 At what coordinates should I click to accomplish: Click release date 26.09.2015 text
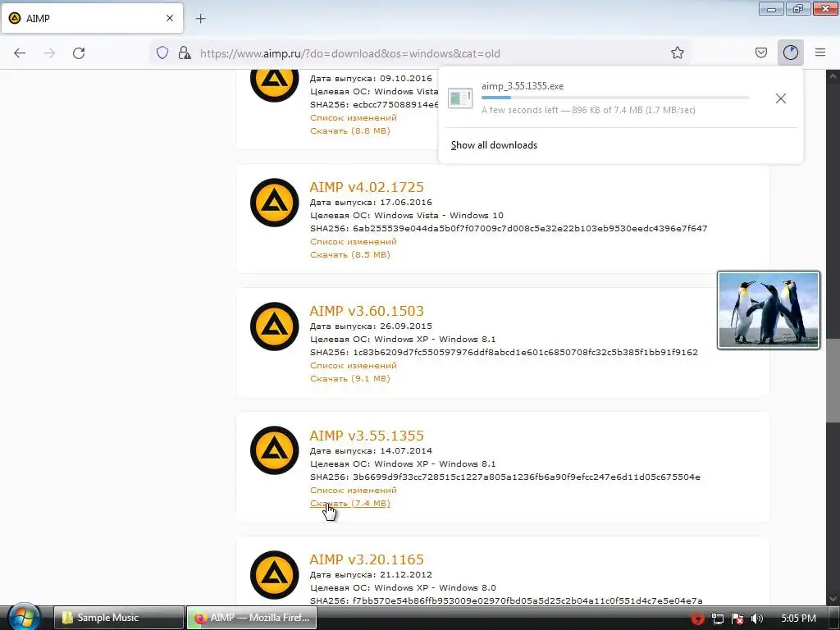pyautogui.click(x=405, y=326)
